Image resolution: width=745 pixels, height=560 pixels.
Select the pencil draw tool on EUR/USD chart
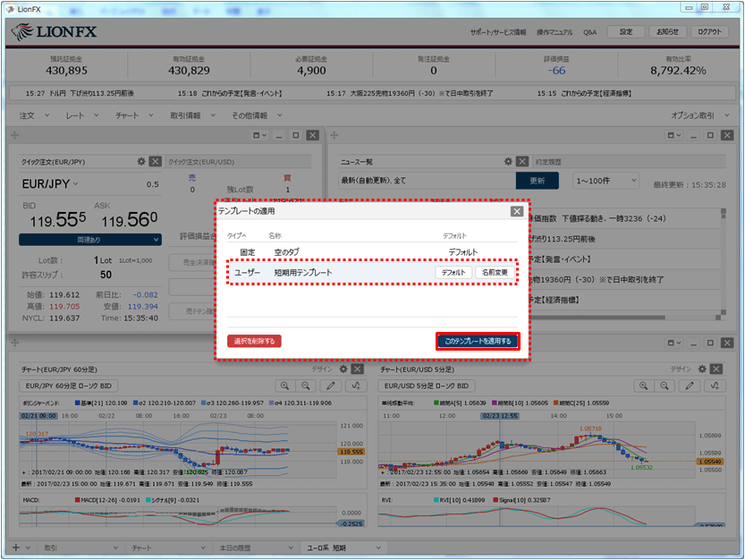690,386
